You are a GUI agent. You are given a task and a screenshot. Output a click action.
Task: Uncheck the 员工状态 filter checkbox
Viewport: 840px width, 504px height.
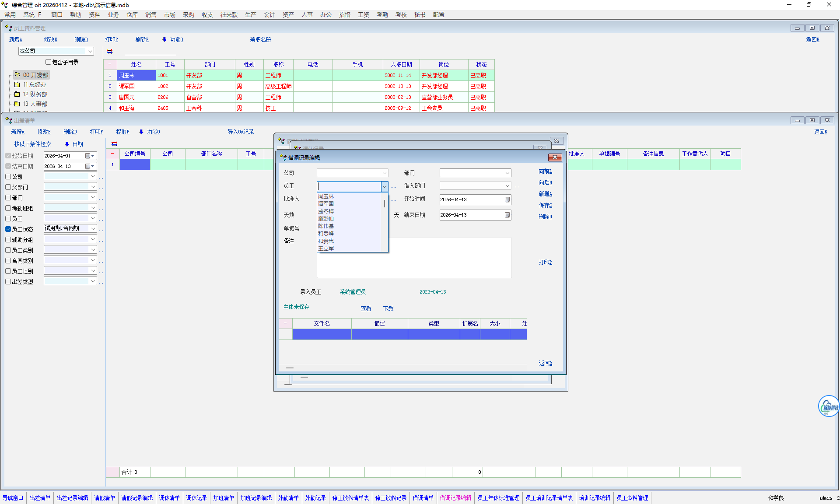point(8,229)
